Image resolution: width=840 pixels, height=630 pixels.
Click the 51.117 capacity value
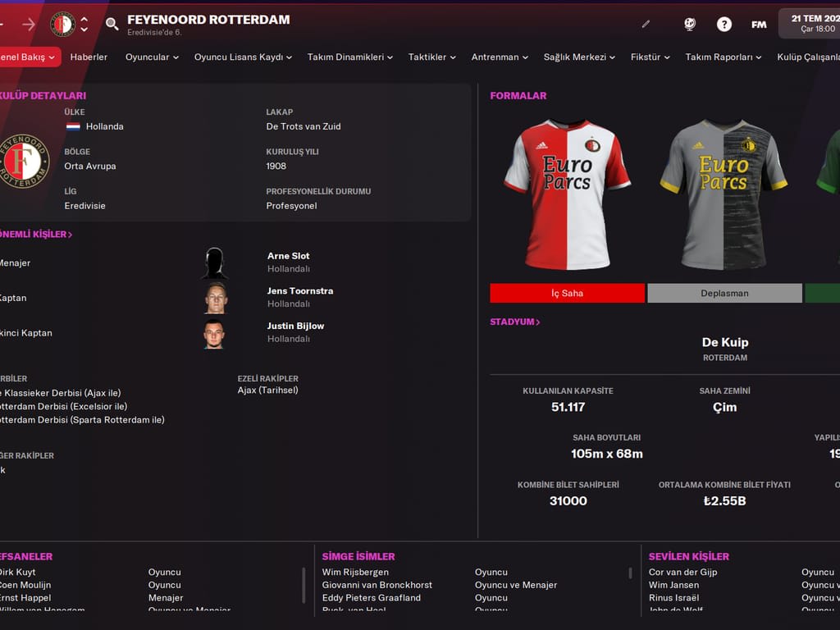point(568,407)
